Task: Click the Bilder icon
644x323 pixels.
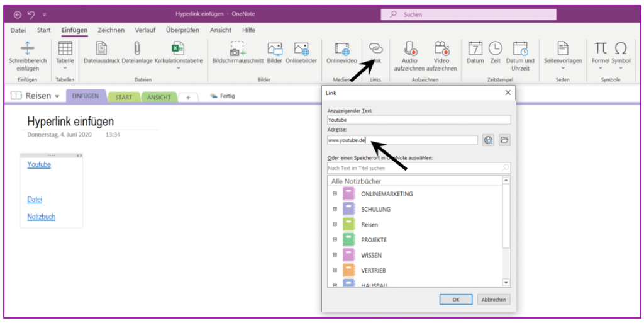Action: coord(275,48)
